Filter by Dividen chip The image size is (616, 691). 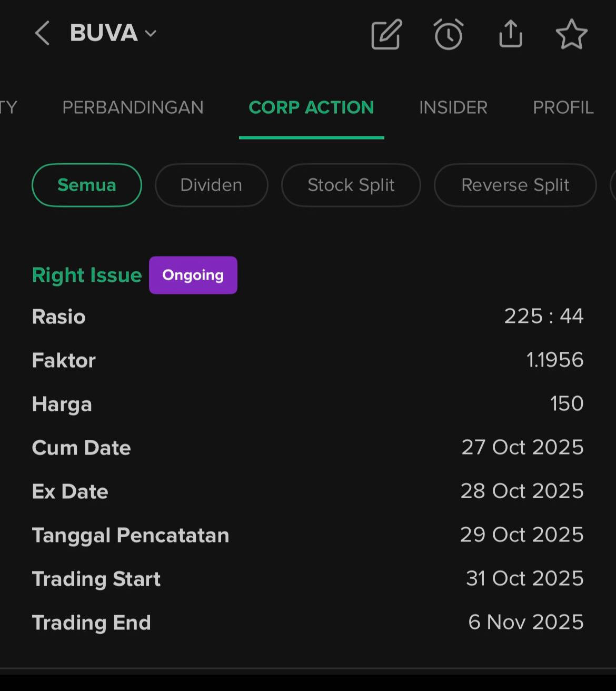pyautogui.click(x=211, y=185)
